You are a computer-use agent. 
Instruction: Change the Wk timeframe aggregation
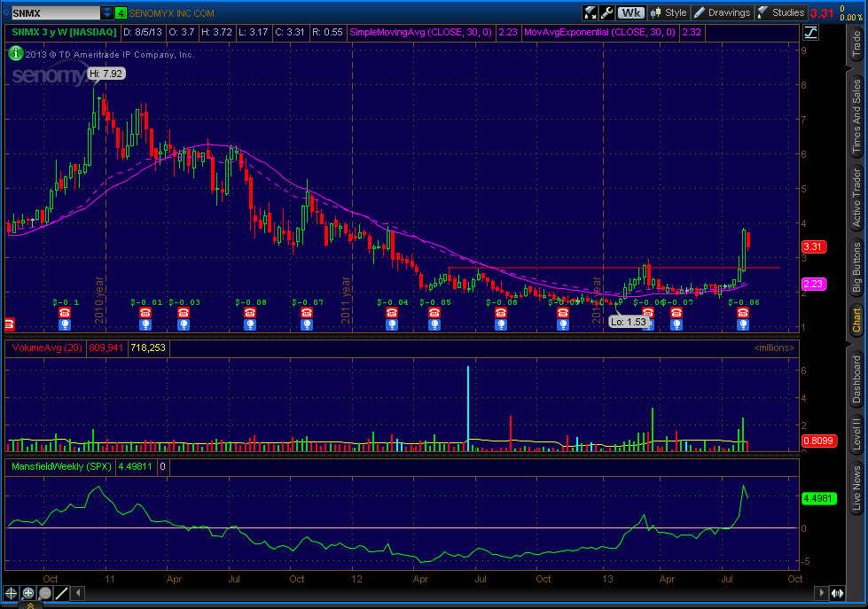coord(631,12)
